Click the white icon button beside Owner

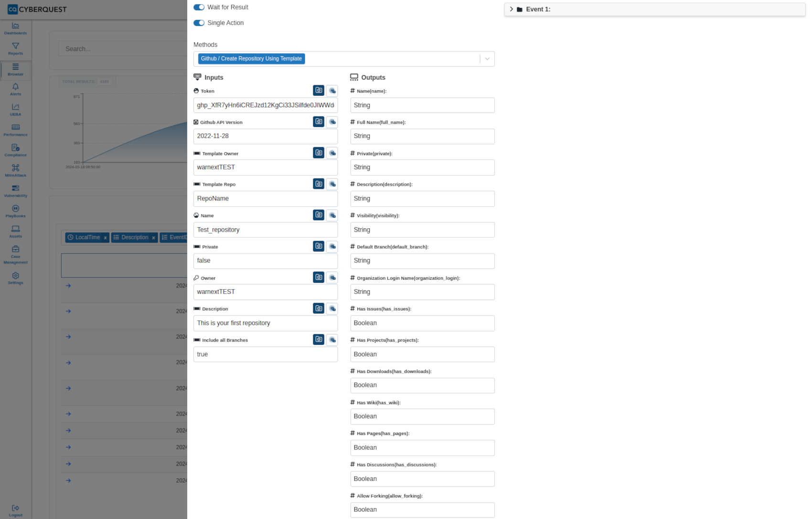coord(332,277)
